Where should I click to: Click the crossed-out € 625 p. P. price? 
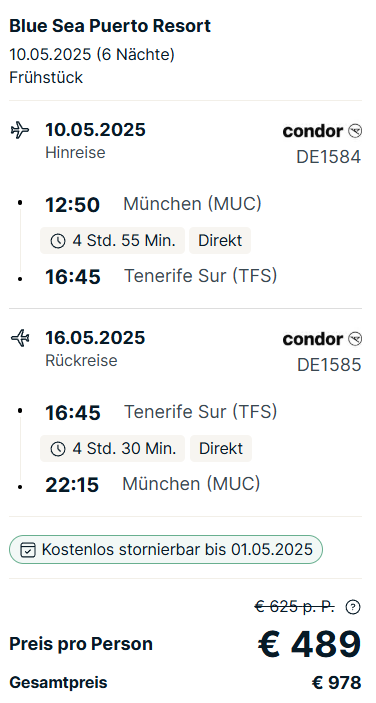pyautogui.click(x=294, y=607)
